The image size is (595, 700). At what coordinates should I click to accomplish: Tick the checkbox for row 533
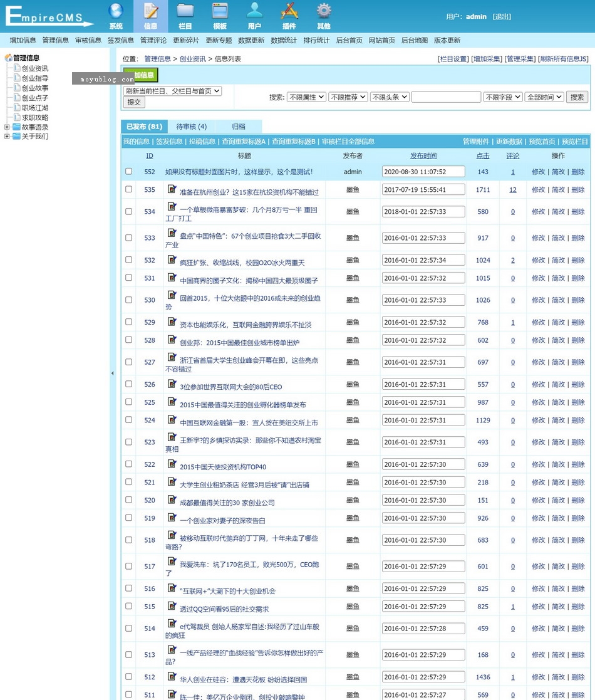129,238
